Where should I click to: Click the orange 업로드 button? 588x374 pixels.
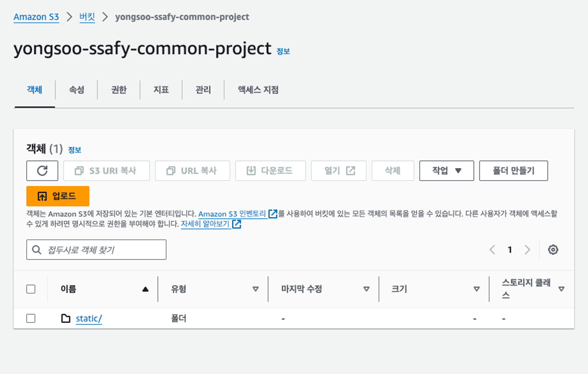pyautogui.click(x=58, y=196)
